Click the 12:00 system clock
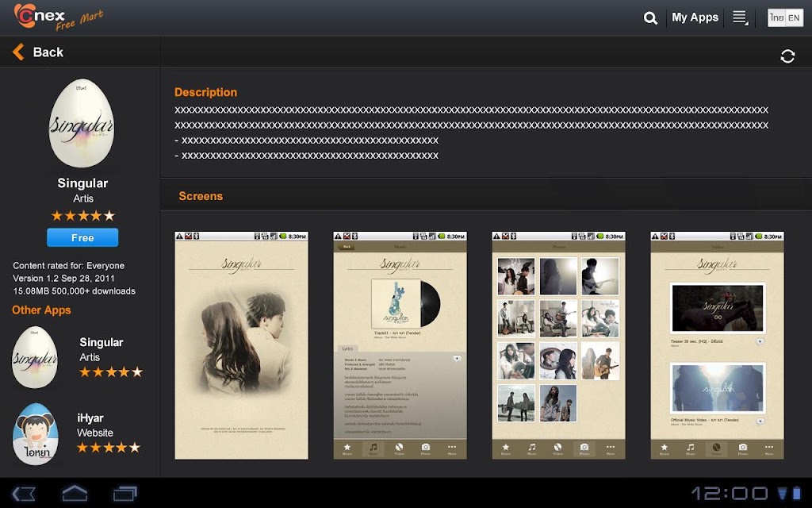 pyautogui.click(x=730, y=493)
